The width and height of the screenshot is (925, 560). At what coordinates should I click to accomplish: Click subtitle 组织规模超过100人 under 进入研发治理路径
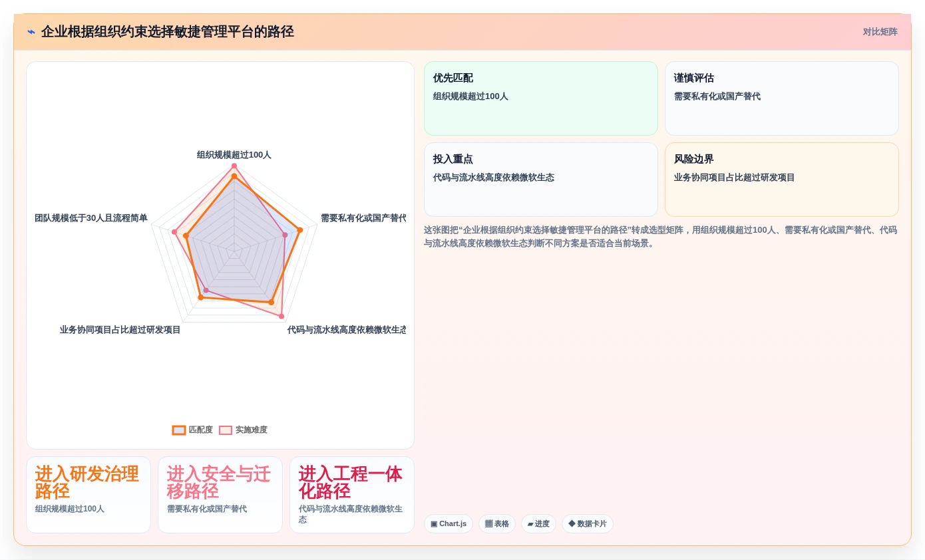coord(70,509)
